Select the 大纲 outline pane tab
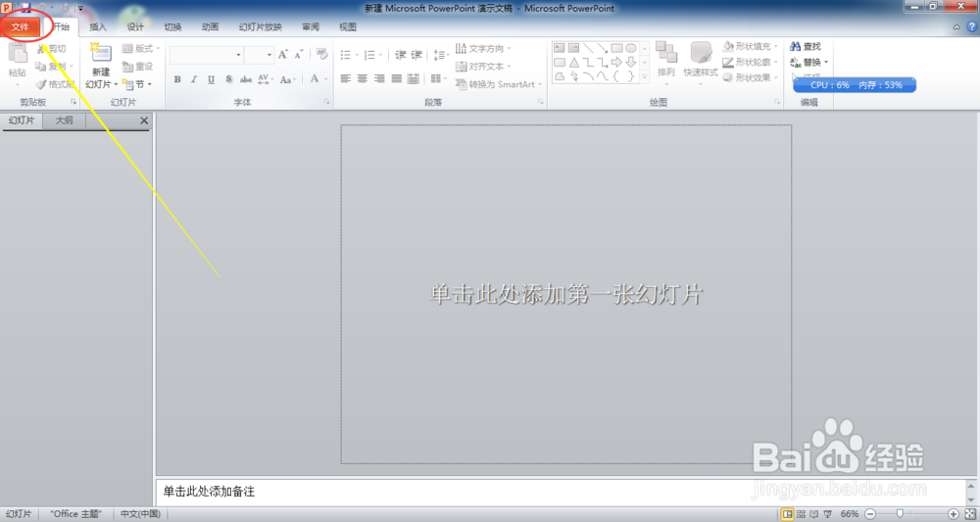 pyautogui.click(x=65, y=120)
